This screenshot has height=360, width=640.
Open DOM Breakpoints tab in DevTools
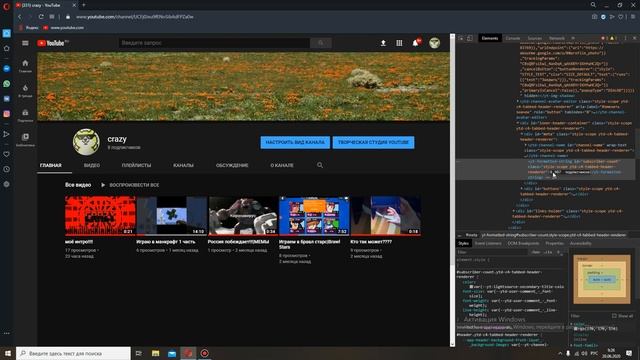click(523, 243)
